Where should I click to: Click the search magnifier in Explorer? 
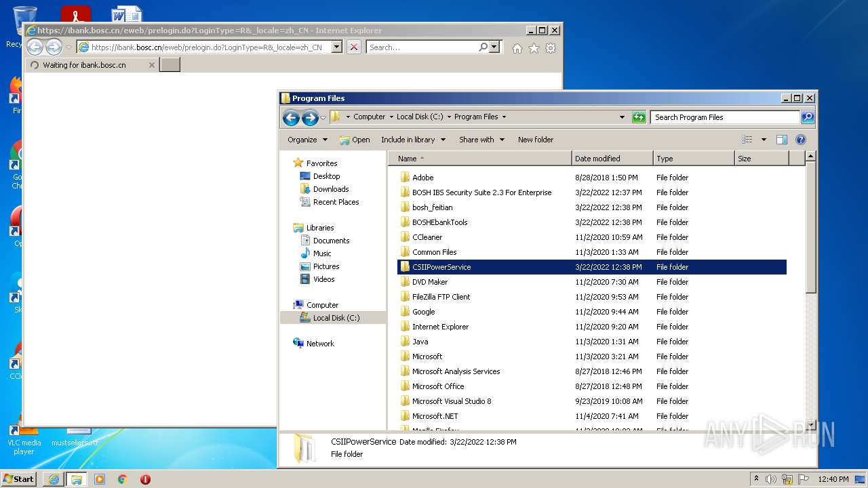(x=807, y=117)
